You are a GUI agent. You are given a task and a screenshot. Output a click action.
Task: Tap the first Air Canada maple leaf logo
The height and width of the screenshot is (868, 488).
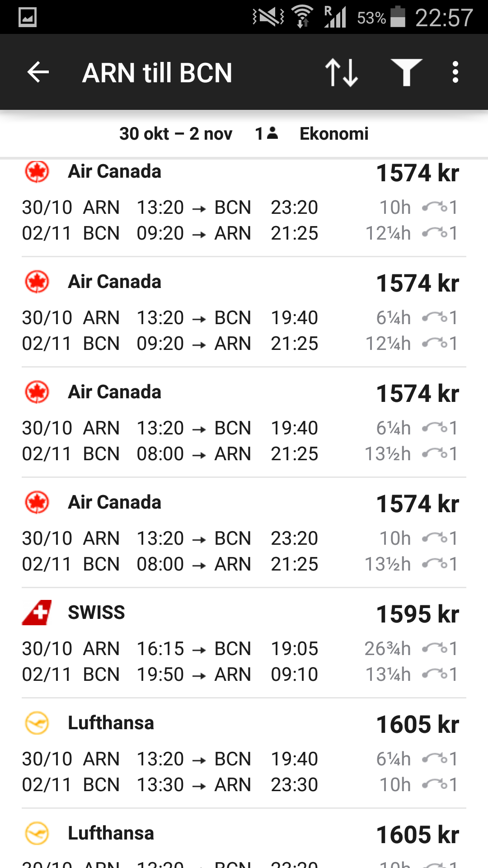click(37, 172)
